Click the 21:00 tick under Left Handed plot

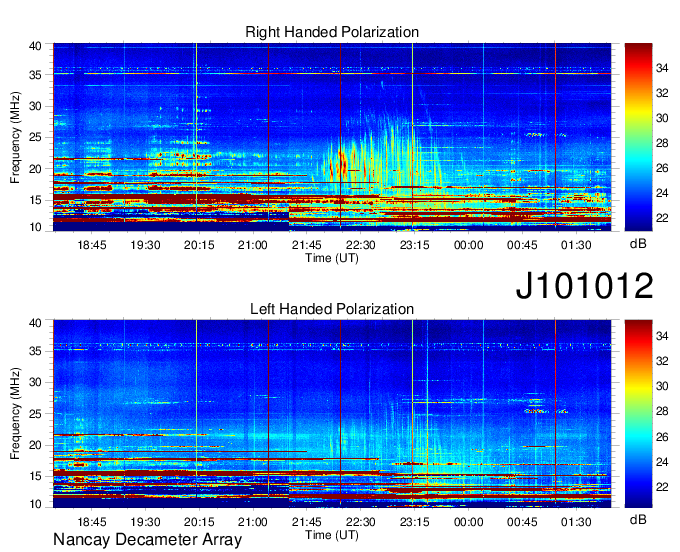(252, 522)
